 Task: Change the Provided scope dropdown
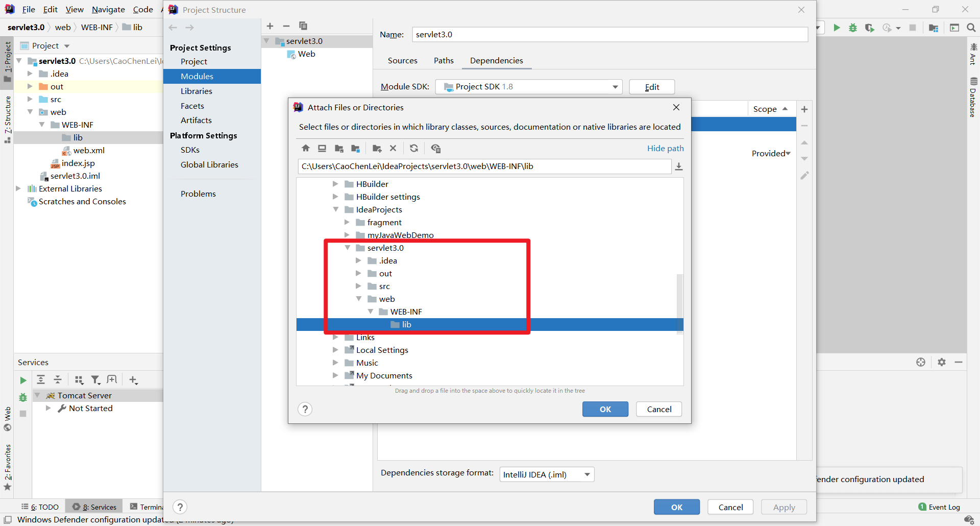point(771,153)
